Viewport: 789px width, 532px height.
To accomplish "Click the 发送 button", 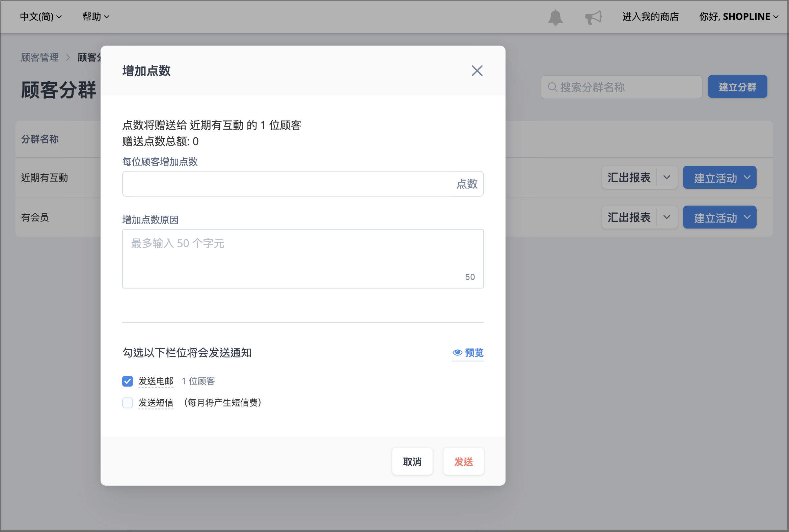I will pos(463,461).
